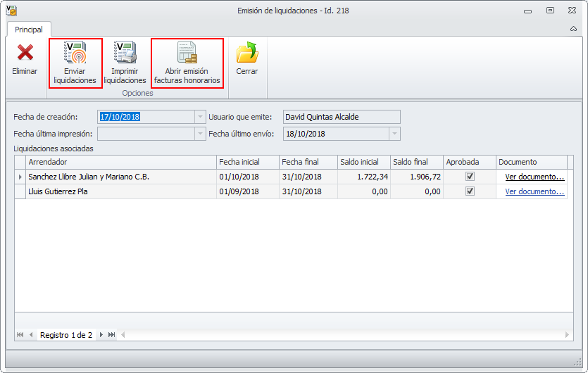Open Ver documento link for Sanchez Llibre

pos(534,177)
